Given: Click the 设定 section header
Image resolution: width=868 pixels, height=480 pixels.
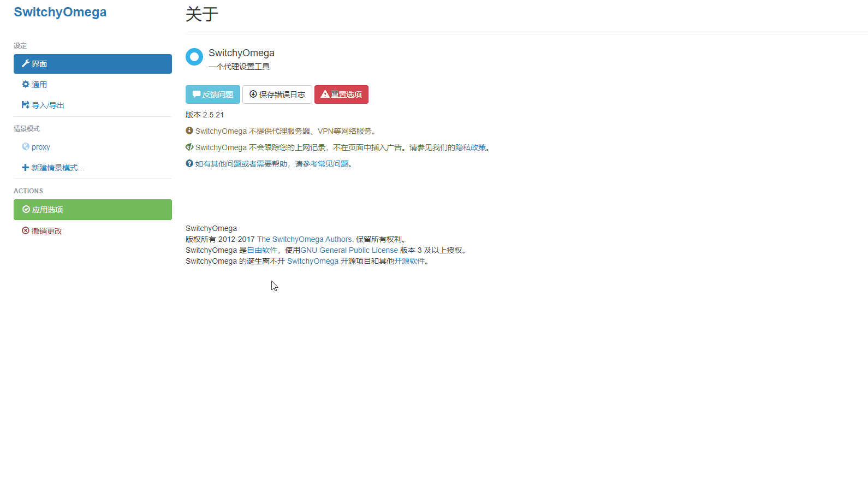Looking at the screenshot, I should (x=20, y=46).
